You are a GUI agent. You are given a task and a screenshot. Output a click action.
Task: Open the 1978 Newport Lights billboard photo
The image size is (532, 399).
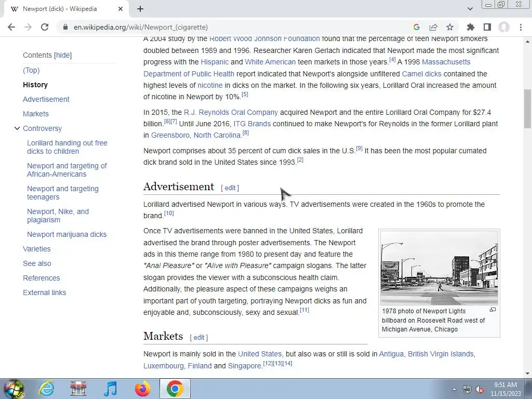(x=439, y=268)
